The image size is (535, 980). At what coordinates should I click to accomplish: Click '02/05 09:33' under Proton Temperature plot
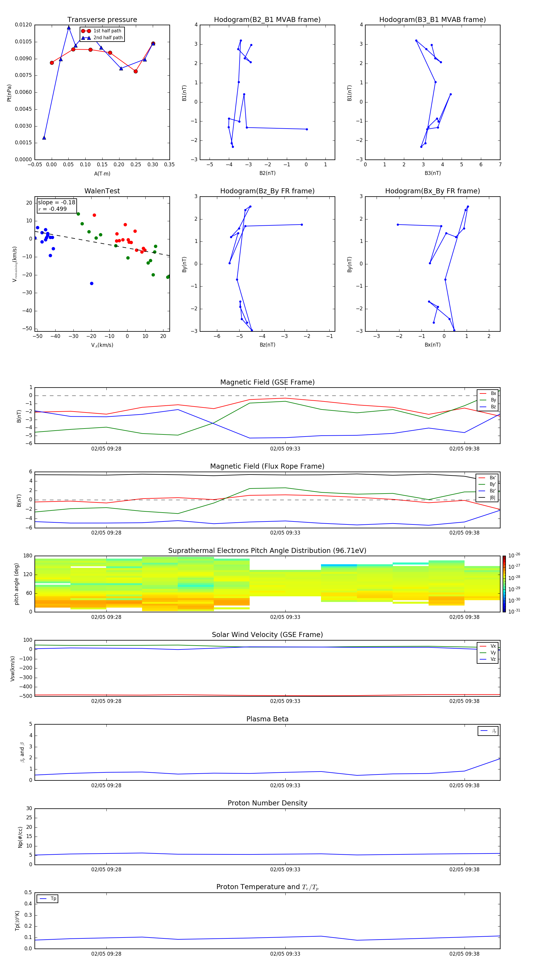[x=285, y=954]
